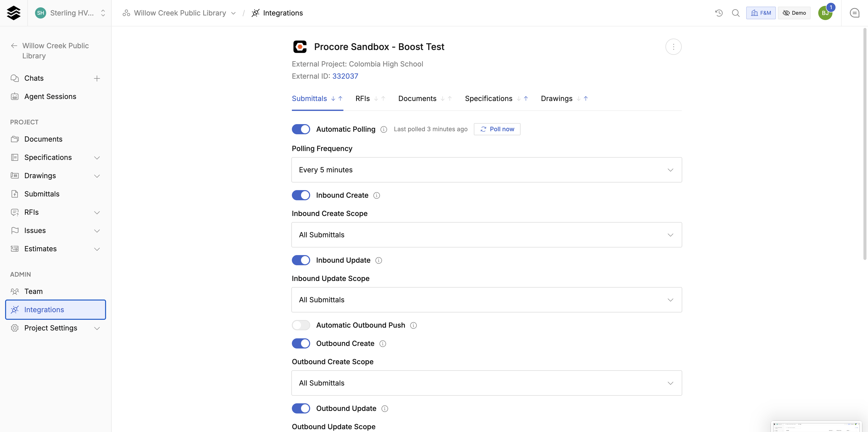The image size is (868, 432).
Task: Open the Sterling HV organization switcher
Action: pyautogui.click(x=70, y=13)
